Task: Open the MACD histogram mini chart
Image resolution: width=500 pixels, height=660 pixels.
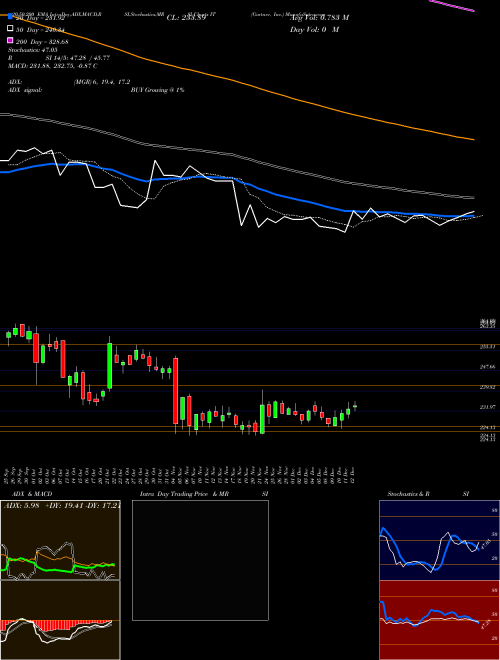Action: (60, 620)
